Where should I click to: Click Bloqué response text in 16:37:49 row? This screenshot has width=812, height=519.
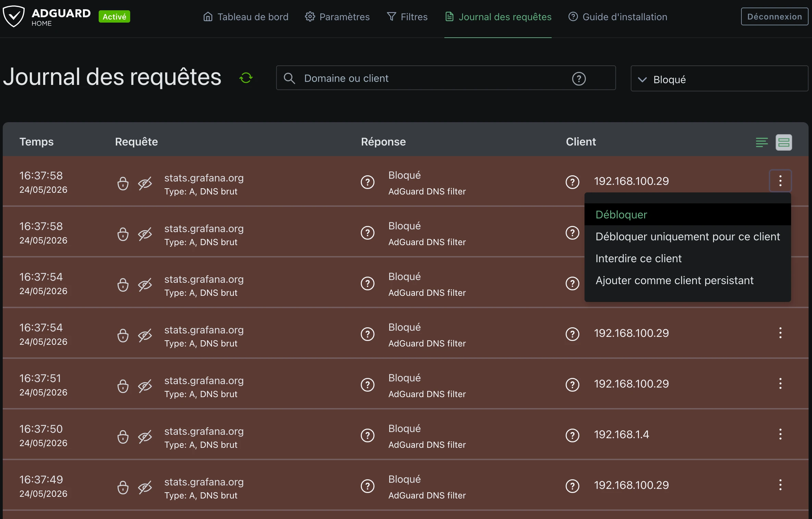(x=404, y=479)
